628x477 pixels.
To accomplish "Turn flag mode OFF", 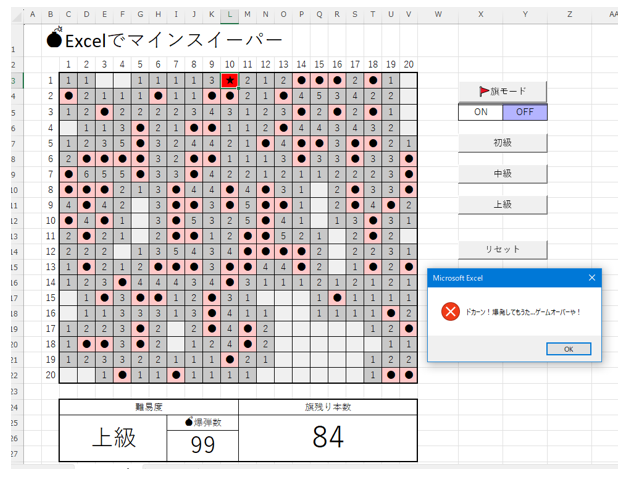I will [525, 112].
